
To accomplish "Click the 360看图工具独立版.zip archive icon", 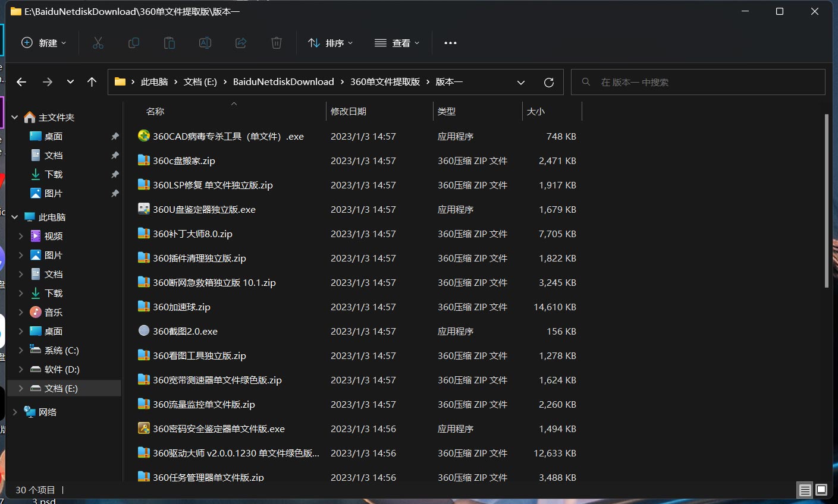I will tap(144, 355).
